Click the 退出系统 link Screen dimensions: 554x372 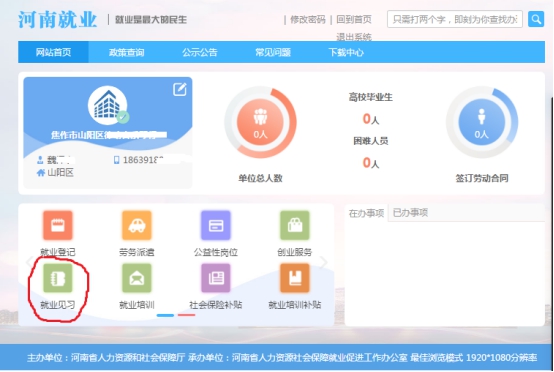[x=354, y=37]
